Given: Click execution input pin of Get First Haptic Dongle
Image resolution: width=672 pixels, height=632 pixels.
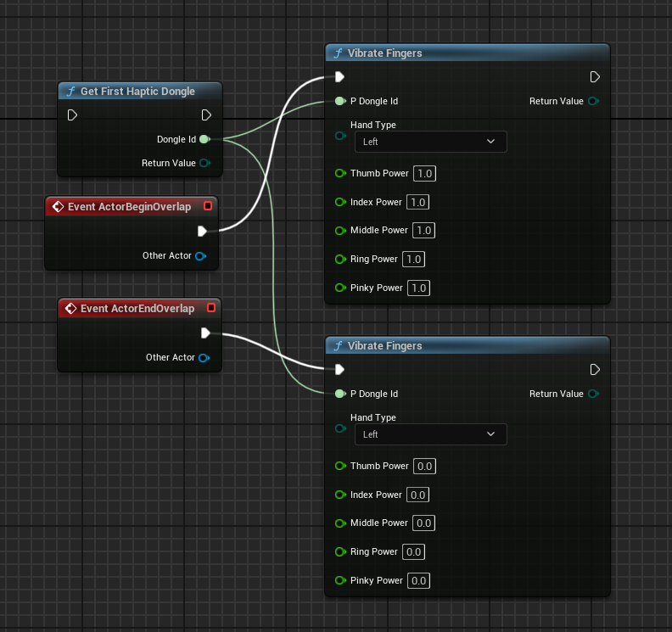Looking at the screenshot, I should point(73,115).
